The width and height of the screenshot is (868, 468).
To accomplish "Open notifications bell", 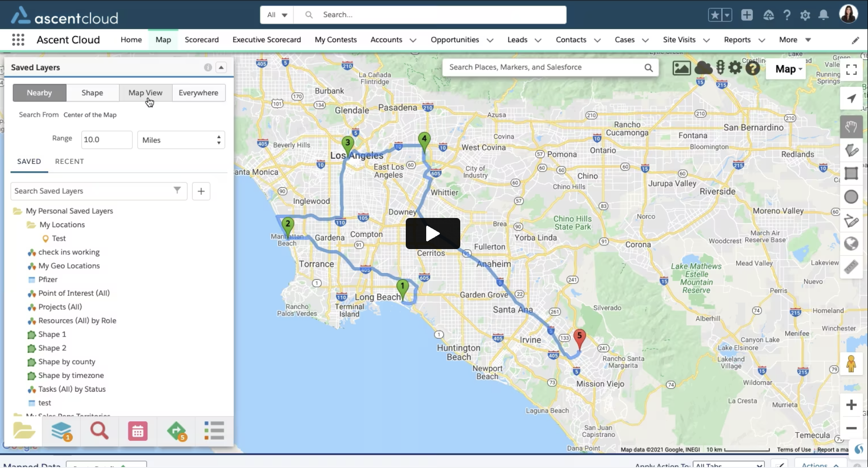I will pyautogui.click(x=823, y=15).
